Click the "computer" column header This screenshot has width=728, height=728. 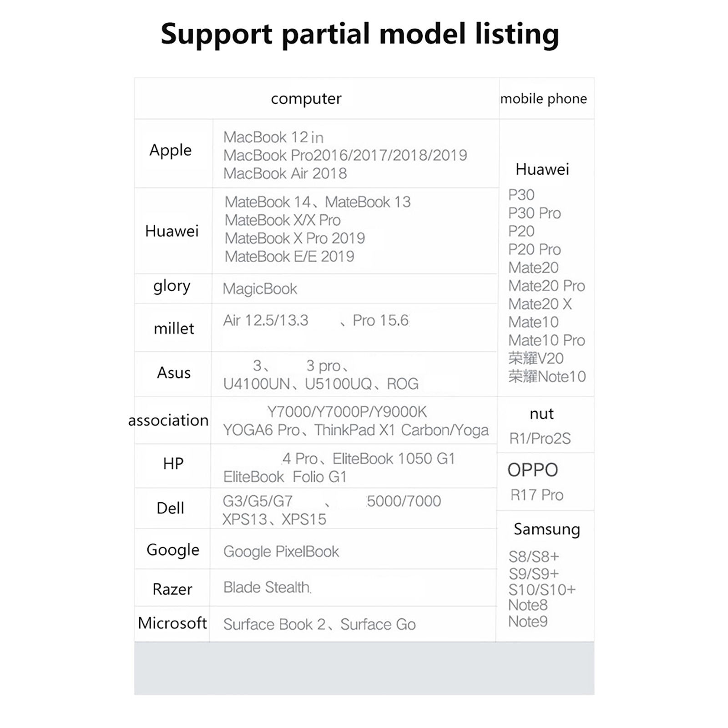click(x=306, y=99)
